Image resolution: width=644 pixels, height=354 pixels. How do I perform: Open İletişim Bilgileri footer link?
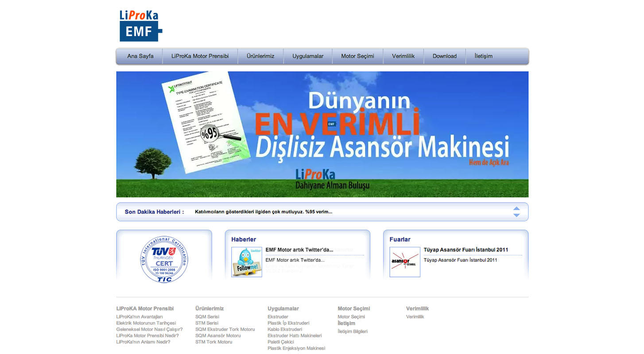pyautogui.click(x=353, y=331)
